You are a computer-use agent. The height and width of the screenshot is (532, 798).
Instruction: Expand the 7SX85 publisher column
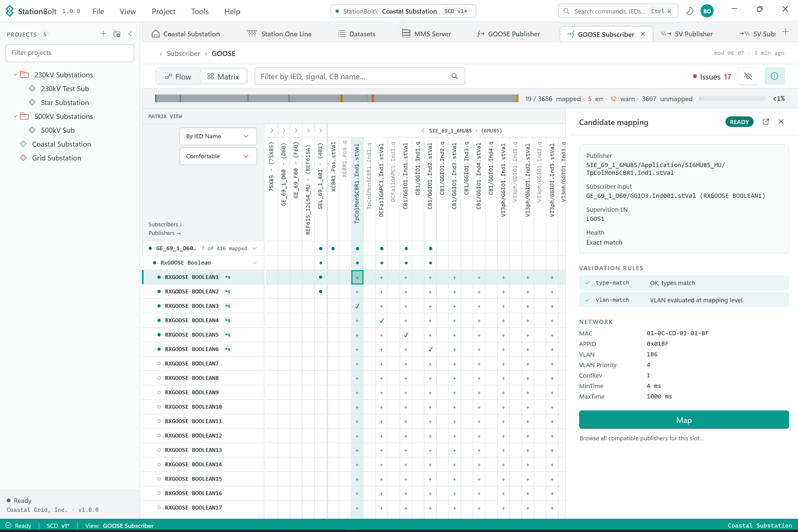click(x=272, y=131)
